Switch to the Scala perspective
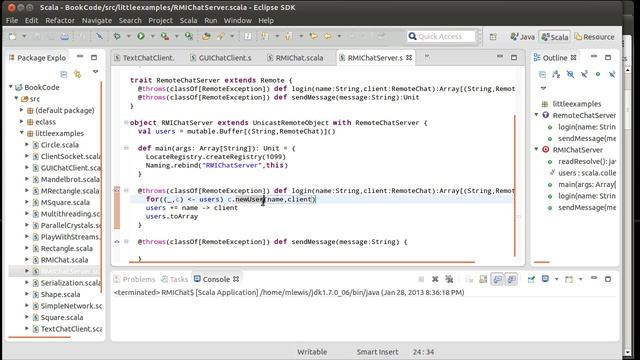The width and height of the screenshot is (640, 360). tap(555, 37)
